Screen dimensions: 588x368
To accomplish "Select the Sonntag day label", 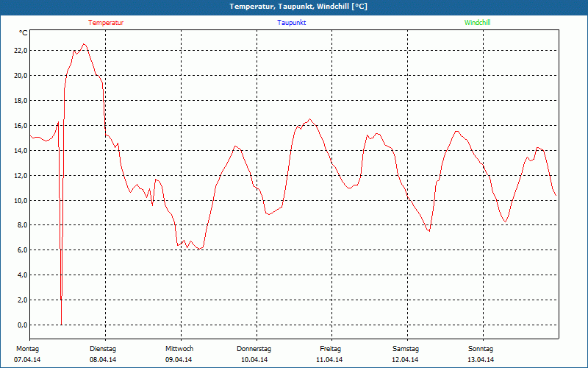I will [481, 349].
